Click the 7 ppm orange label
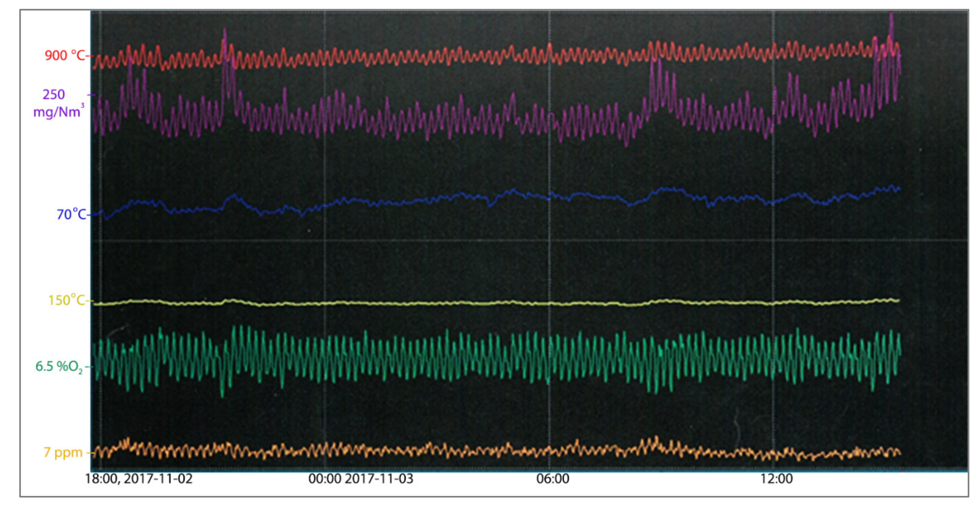The width and height of the screenshot is (980, 509). pyautogui.click(x=63, y=452)
